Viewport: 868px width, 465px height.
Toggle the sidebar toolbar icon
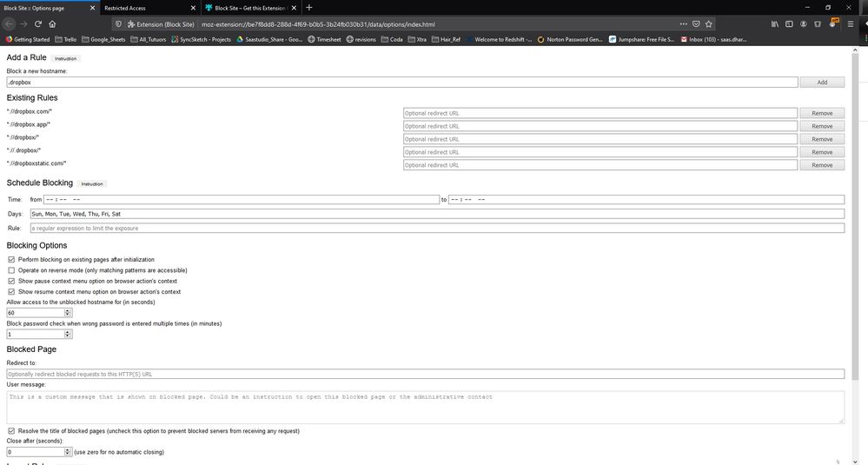coord(790,23)
